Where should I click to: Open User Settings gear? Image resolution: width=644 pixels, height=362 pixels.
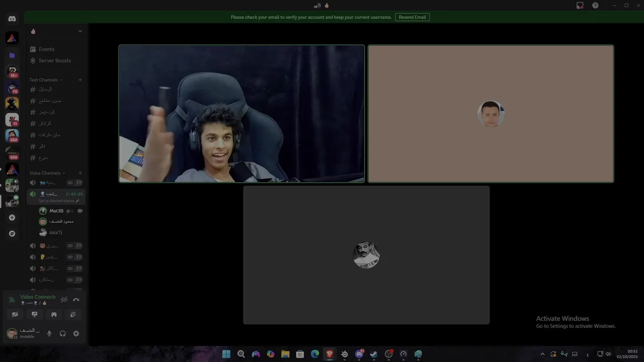pyautogui.click(x=76, y=333)
